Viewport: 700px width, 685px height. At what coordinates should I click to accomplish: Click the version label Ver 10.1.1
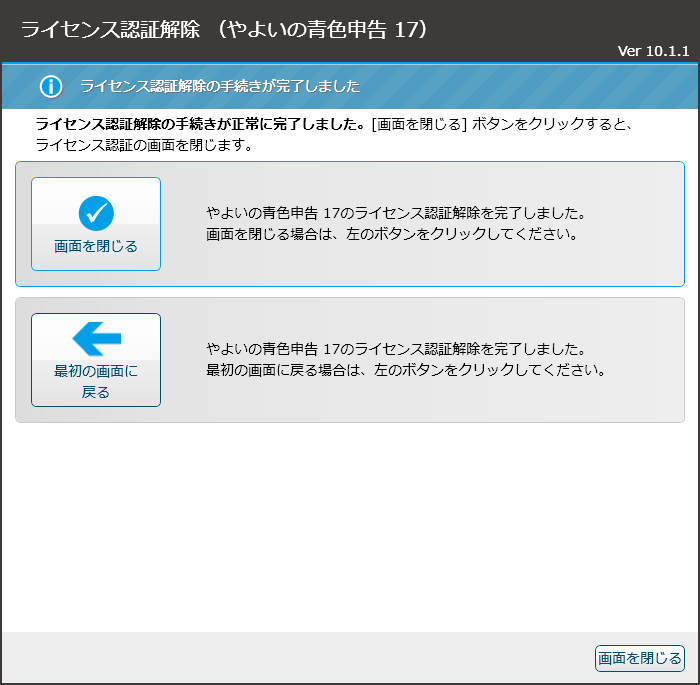click(654, 51)
